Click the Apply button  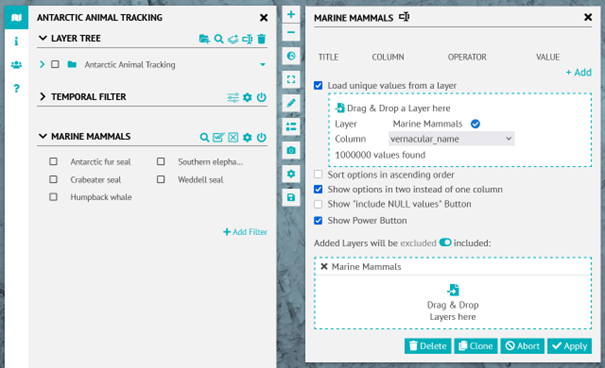(570, 346)
